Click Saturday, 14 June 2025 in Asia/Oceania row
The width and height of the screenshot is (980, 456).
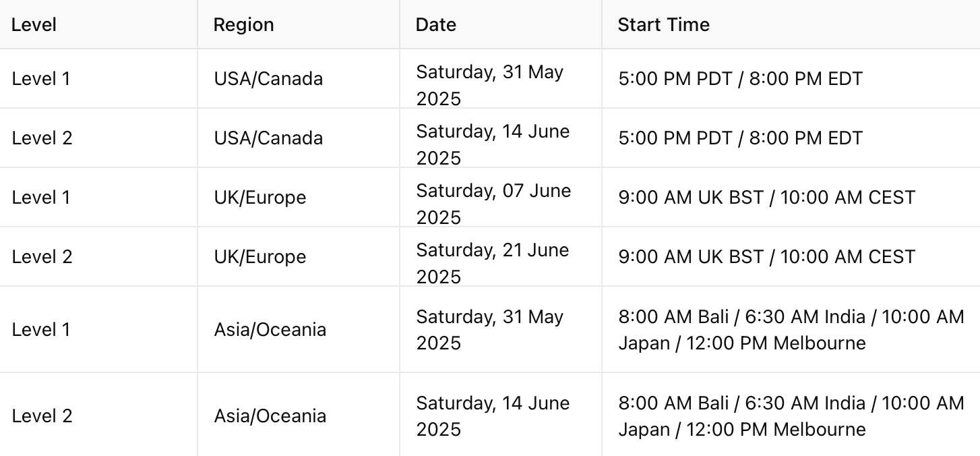click(x=493, y=416)
